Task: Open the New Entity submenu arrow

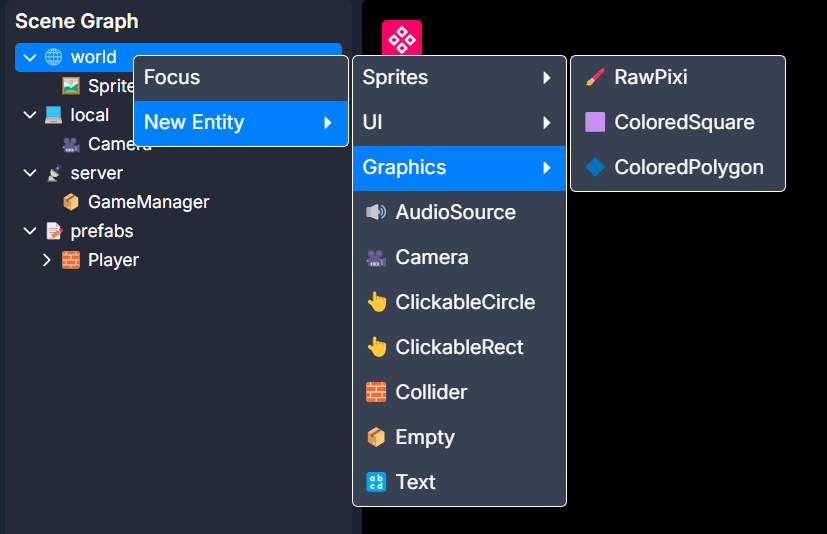Action: pos(328,123)
